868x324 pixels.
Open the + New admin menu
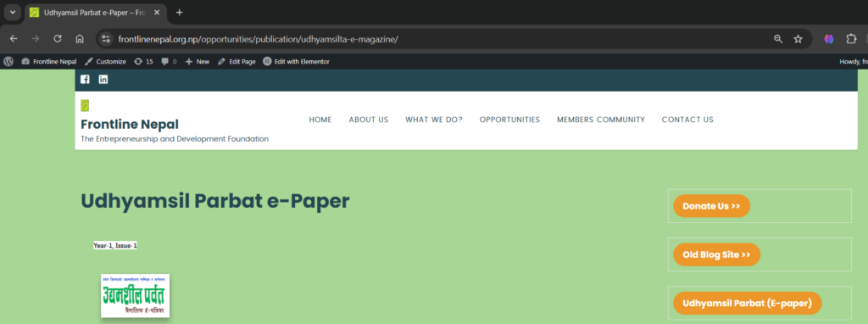point(197,61)
